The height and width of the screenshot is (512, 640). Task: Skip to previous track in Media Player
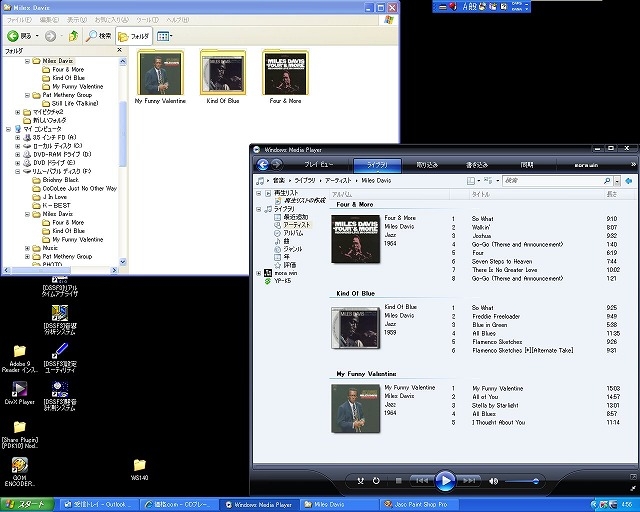coord(422,481)
